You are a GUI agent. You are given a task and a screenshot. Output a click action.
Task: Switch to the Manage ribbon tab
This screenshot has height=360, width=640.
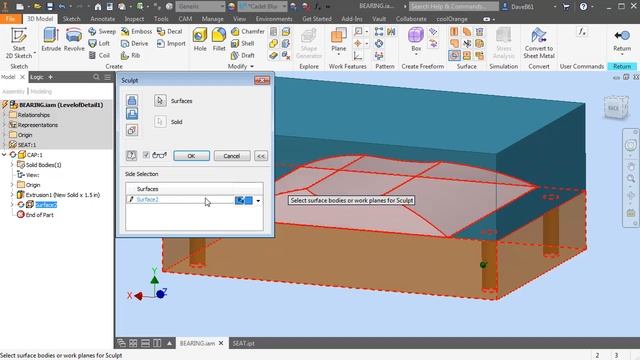(212, 19)
